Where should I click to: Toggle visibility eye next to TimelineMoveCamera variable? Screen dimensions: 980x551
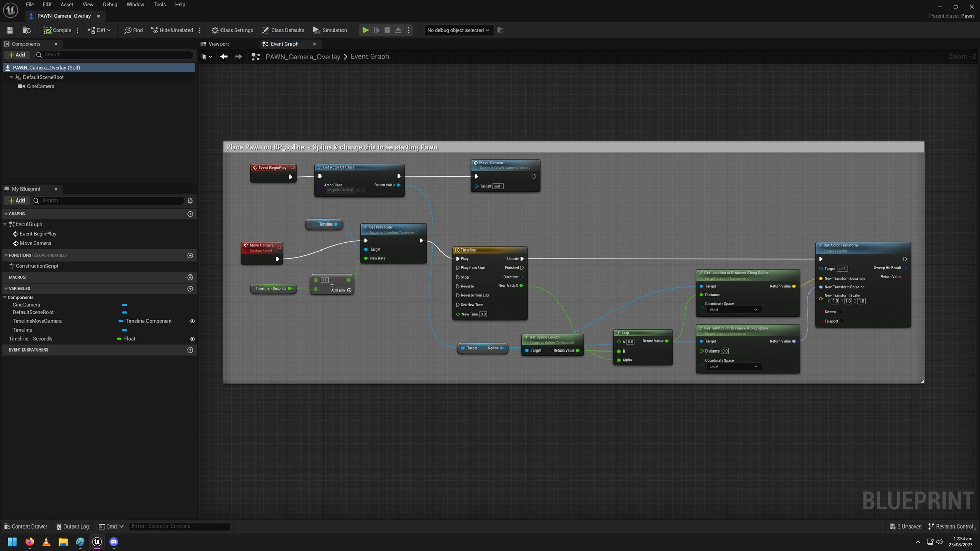(x=192, y=321)
